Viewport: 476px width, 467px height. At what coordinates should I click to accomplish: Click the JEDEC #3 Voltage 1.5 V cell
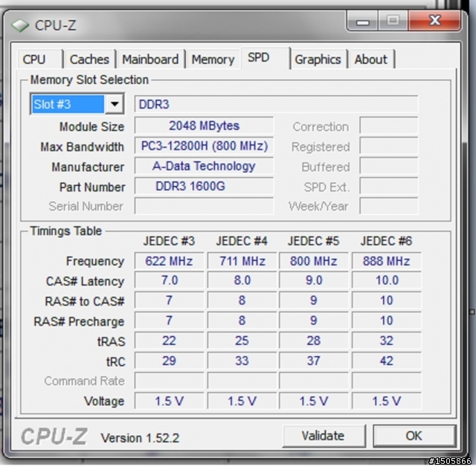click(x=169, y=401)
